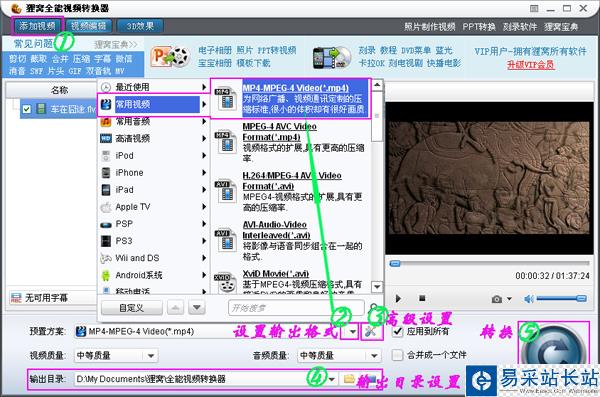Click format list scroll down arrow
600x397 pixels.
coord(377,286)
